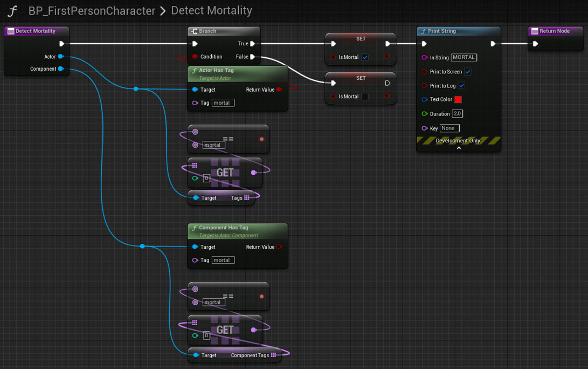Click the Print String In String pin
The width and height of the screenshot is (588, 369).
tap(425, 57)
